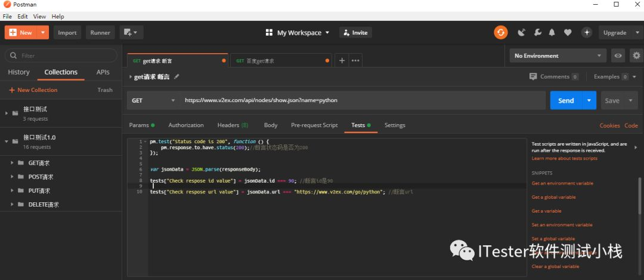644x280 pixels.
Task: Switch to the History tab
Action: 19,72
